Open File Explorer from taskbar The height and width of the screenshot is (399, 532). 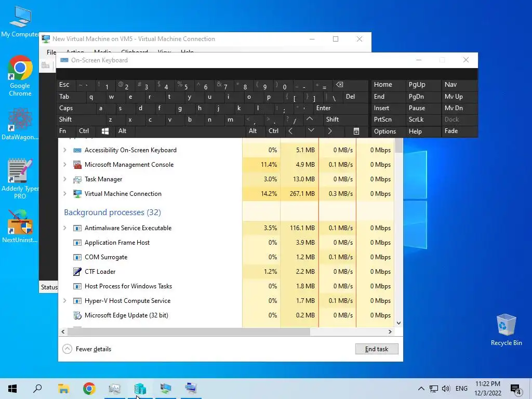click(63, 389)
